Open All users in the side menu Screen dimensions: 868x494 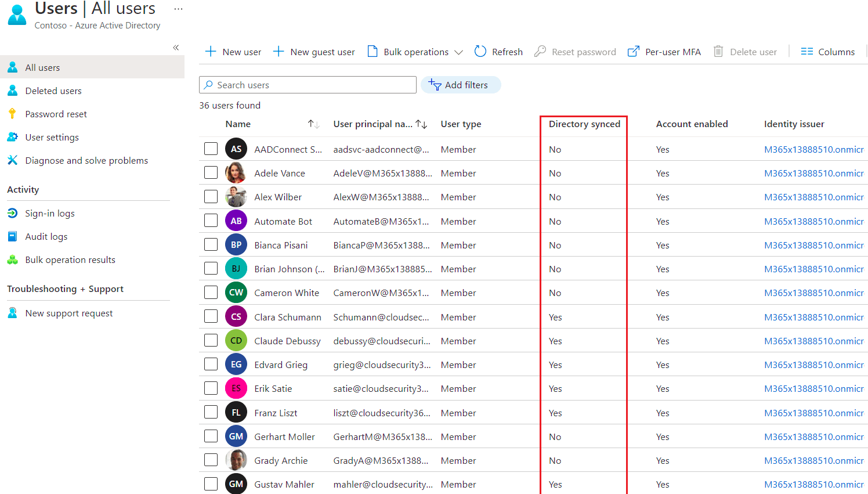pos(92,67)
